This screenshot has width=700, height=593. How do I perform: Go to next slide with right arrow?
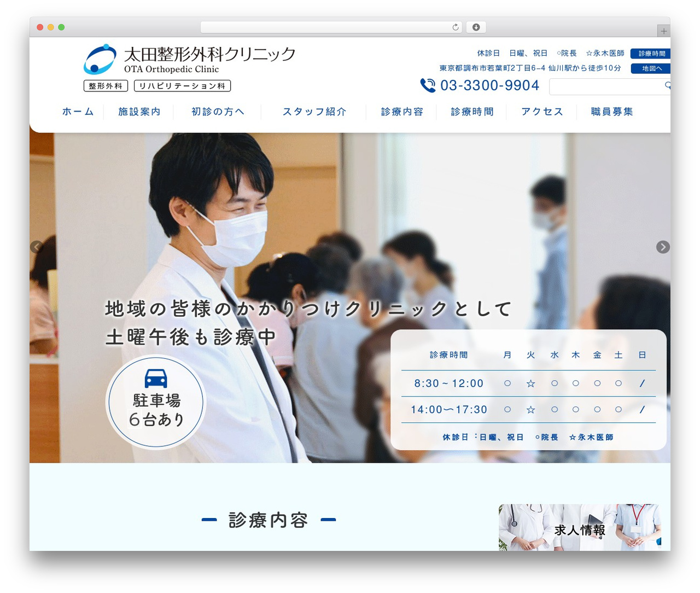663,247
